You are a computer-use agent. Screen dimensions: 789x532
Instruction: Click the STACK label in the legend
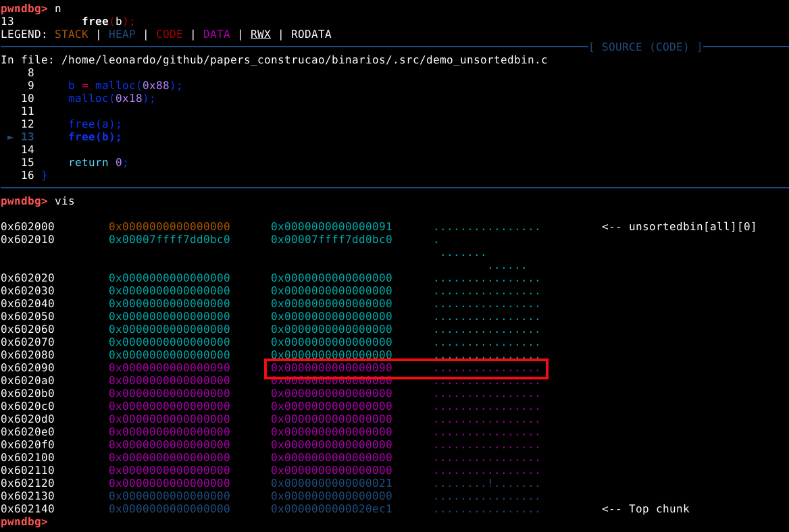[72, 34]
